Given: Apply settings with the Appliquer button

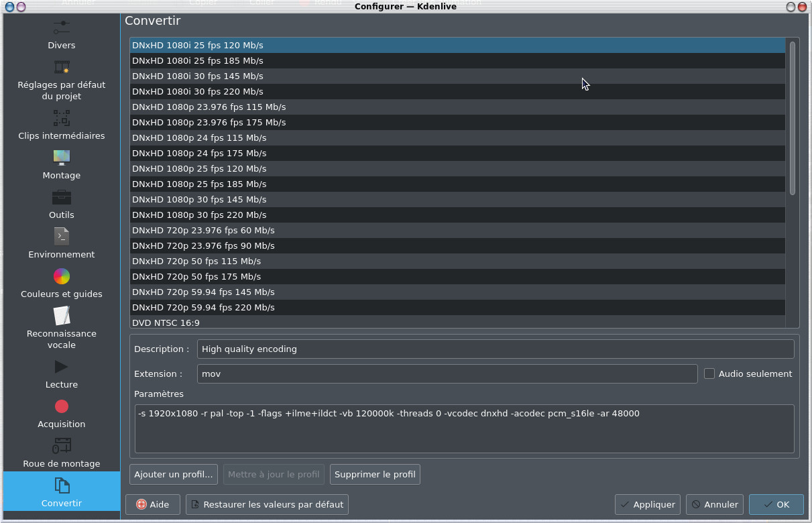Looking at the screenshot, I should (x=648, y=504).
